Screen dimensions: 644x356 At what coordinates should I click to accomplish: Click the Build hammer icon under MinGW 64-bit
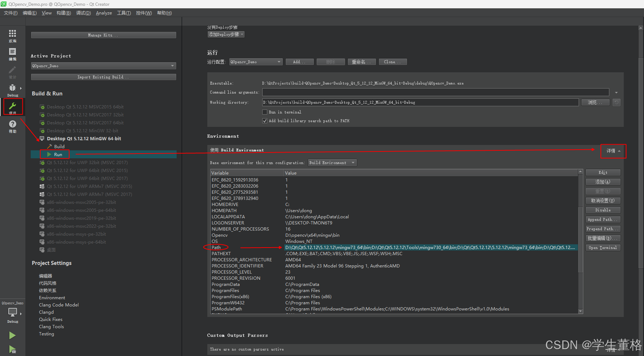(x=49, y=146)
